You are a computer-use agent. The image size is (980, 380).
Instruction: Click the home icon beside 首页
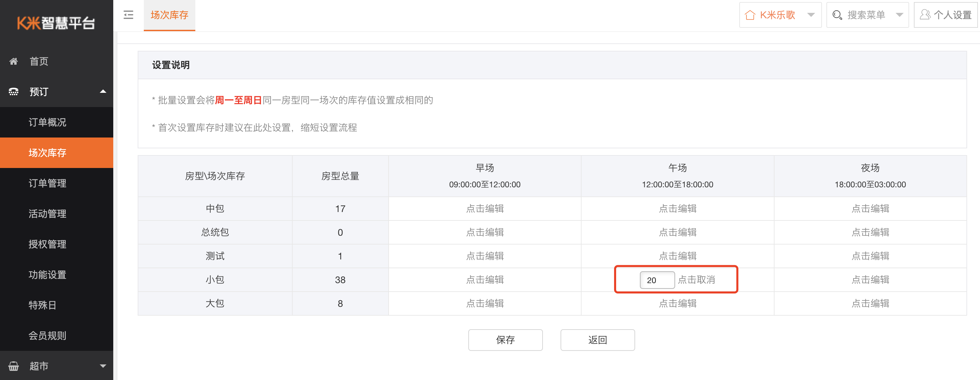click(14, 61)
